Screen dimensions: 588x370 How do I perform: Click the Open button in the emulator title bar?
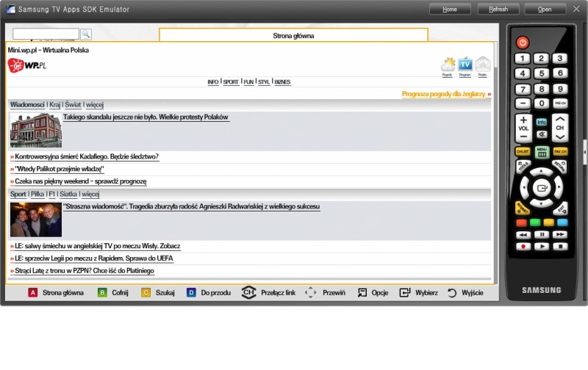pyautogui.click(x=545, y=10)
